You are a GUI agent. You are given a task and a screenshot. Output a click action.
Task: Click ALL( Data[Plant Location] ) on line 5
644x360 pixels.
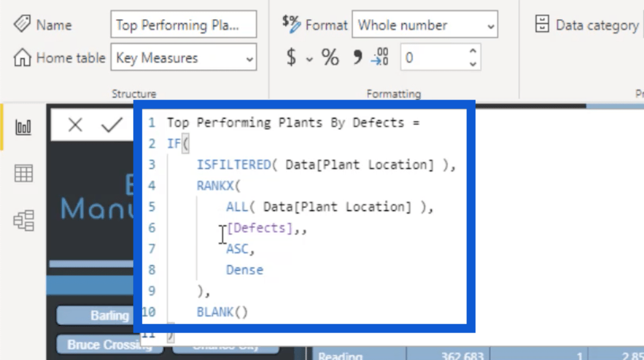pos(326,207)
